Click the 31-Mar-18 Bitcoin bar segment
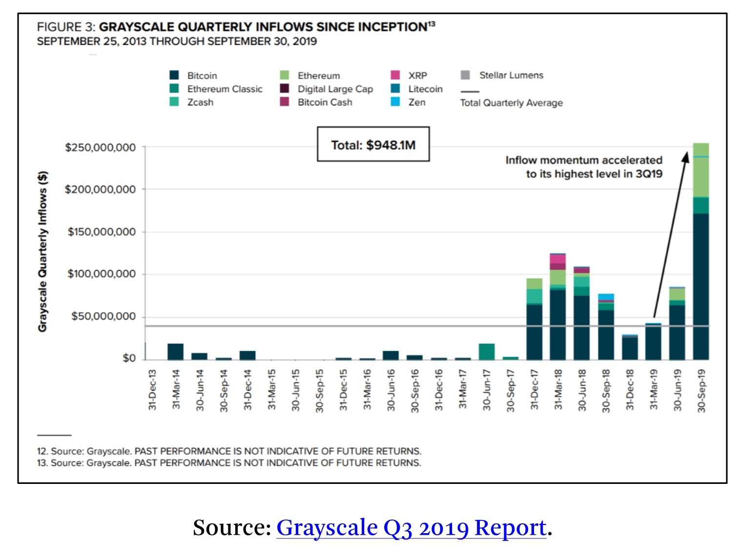 [558, 324]
